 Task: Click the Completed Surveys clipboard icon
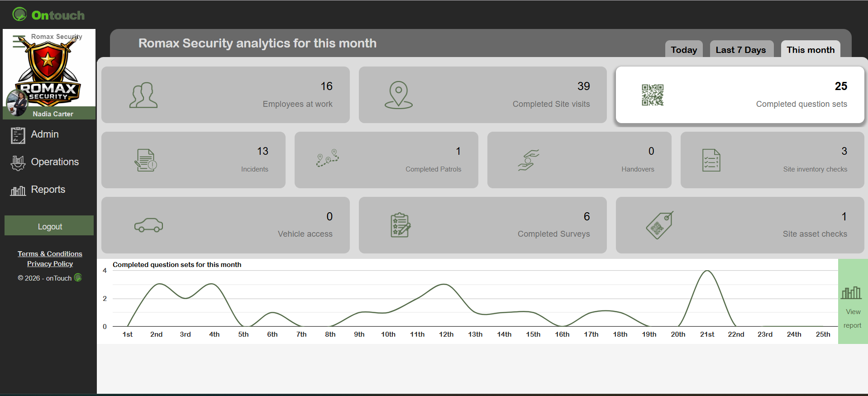click(x=401, y=225)
